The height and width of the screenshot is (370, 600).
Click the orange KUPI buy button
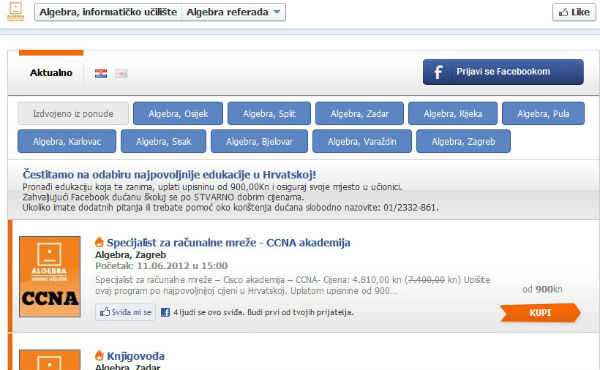click(x=540, y=313)
